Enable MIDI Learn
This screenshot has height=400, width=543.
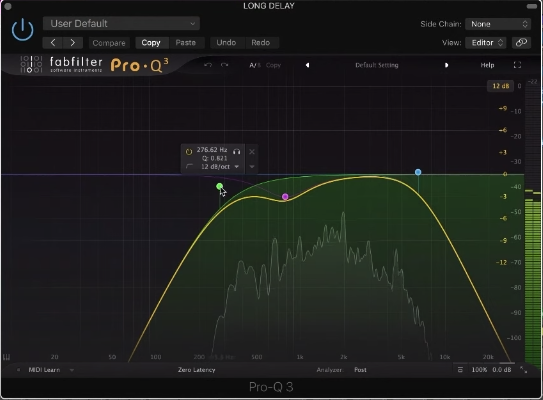tap(44, 370)
